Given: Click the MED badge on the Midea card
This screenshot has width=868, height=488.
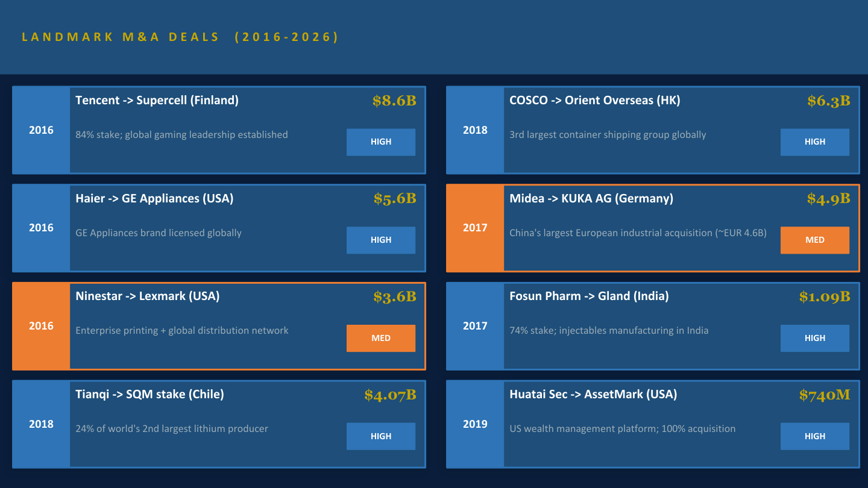Looking at the screenshot, I should [x=815, y=240].
